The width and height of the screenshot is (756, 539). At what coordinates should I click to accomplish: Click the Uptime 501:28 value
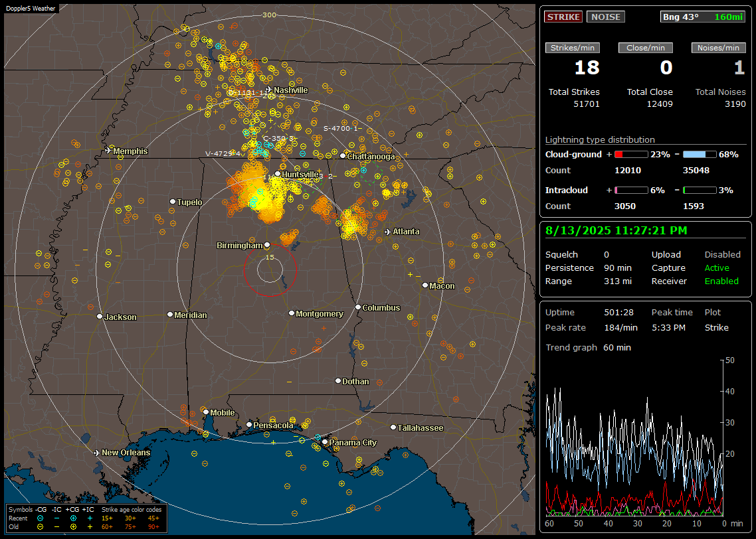click(x=618, y=313)
